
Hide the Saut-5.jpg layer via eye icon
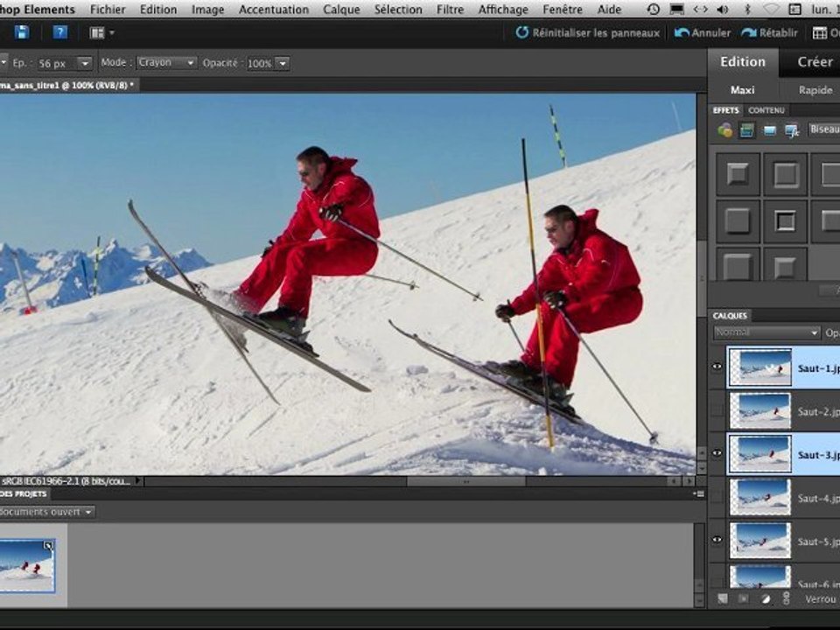click(x=717, y=540)
